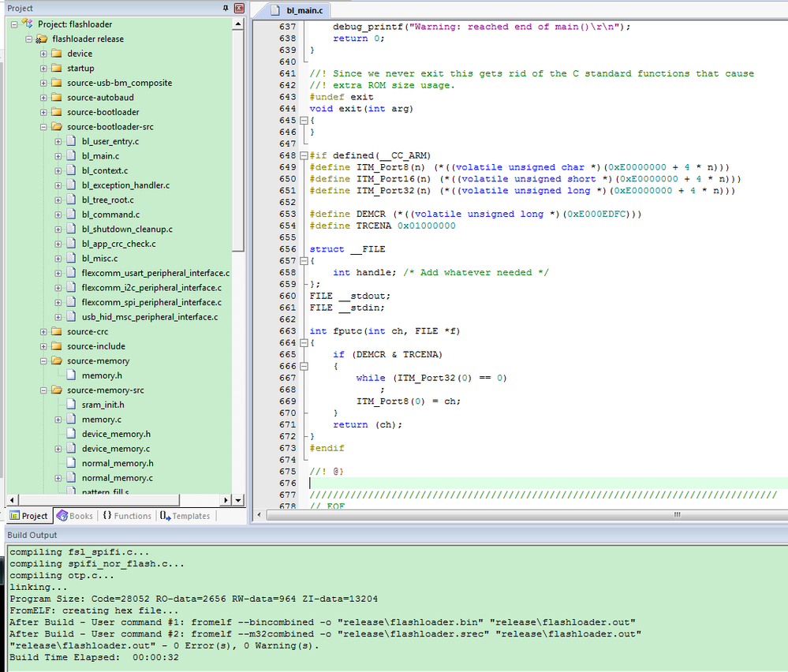Select flexcomm_spi_peripheral_interface.c file
Image resolution: width=788 pixels, height=672 pixels.
click(151, 302)
